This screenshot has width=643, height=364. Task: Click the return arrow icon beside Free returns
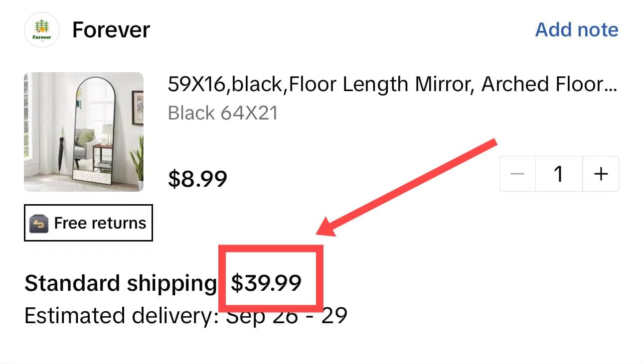pyautogui.click(x=38, y=224)
